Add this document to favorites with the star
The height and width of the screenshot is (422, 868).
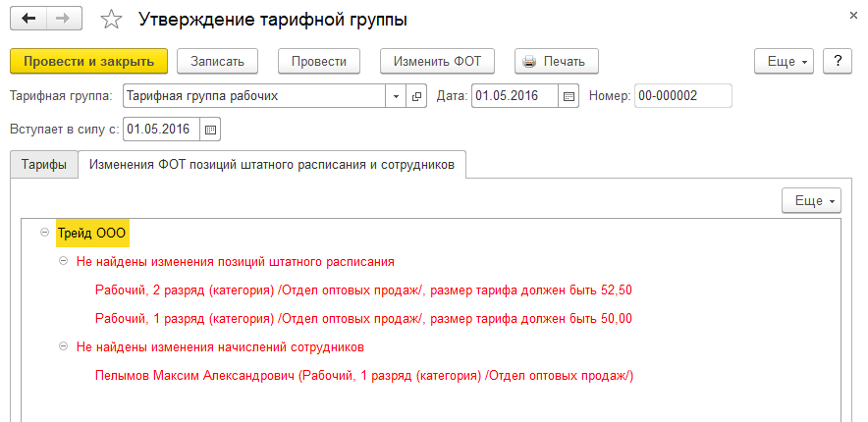pos(112,20)
